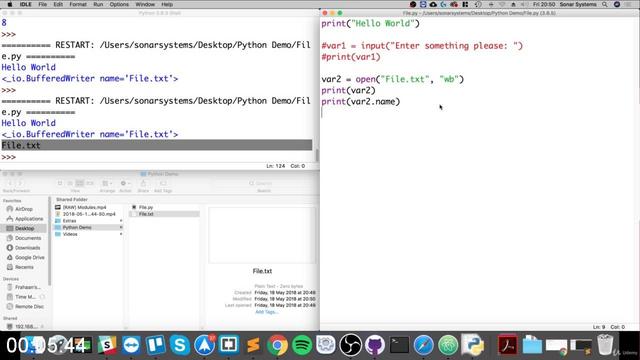This screenshot has height=360, width=640.
Task: Click the clock showing Fri 20:50
Action: pos(544,4)
